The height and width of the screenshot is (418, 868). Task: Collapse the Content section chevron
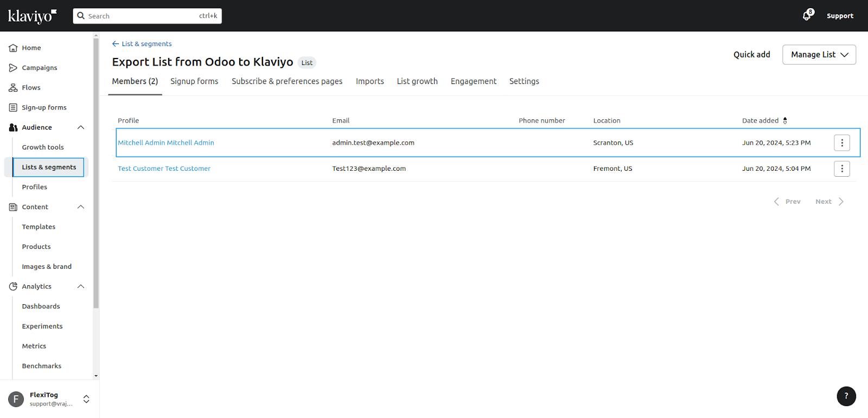point(81,207)
